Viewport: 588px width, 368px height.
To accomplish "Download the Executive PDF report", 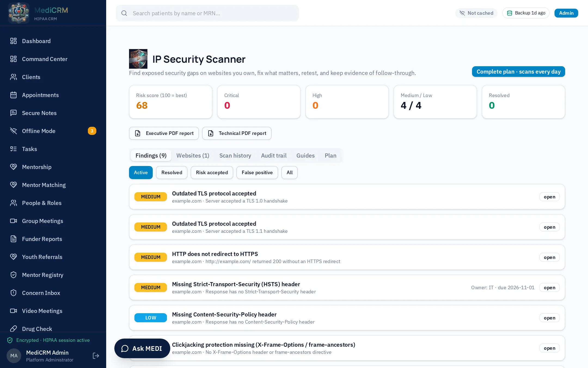I will (164, 133).
